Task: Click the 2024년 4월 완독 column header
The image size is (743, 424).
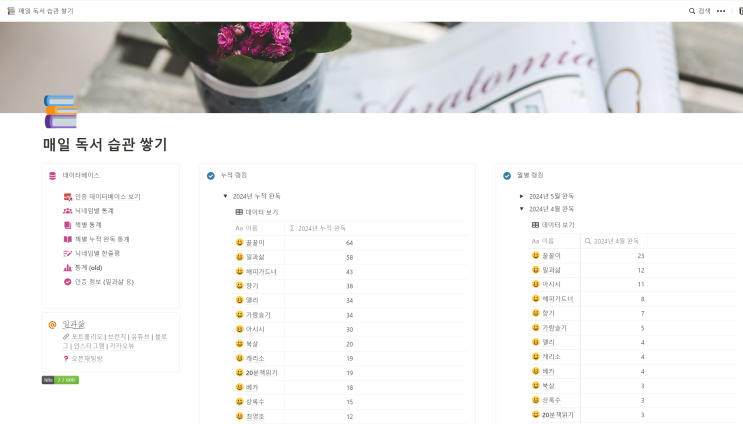Action: [614, 241]
